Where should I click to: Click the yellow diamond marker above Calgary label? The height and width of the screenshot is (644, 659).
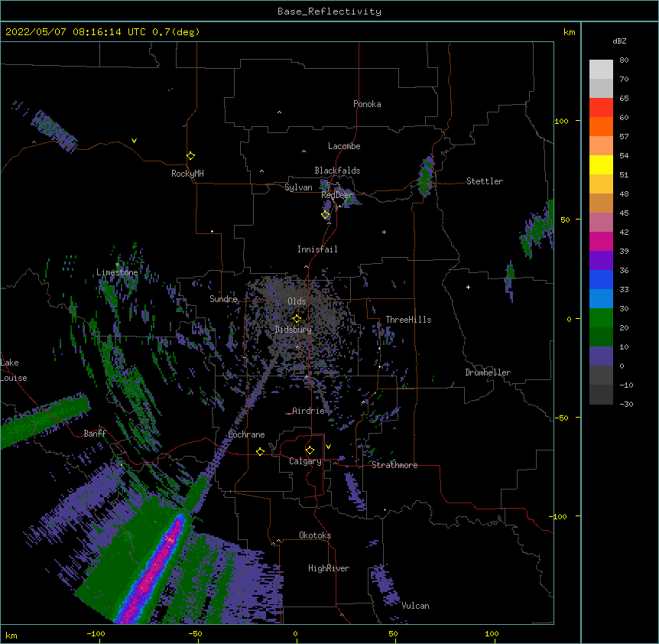(310, 450)
